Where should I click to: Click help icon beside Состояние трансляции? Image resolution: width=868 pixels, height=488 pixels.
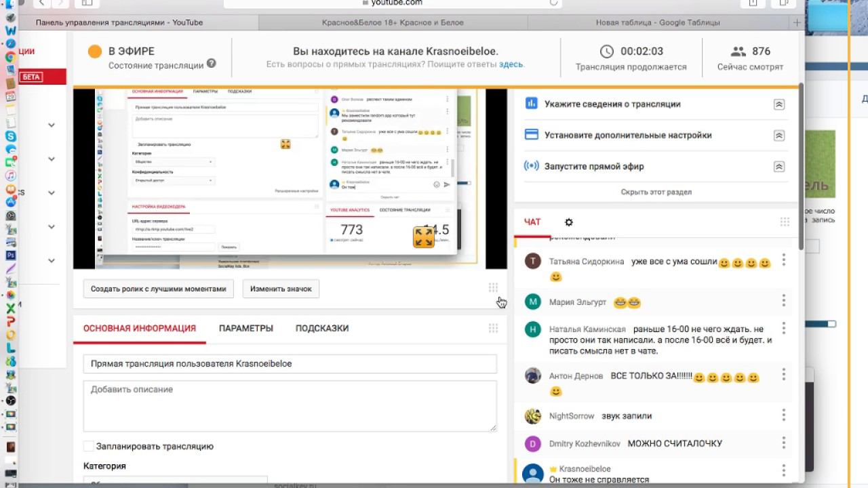click(x=212, y=64)
